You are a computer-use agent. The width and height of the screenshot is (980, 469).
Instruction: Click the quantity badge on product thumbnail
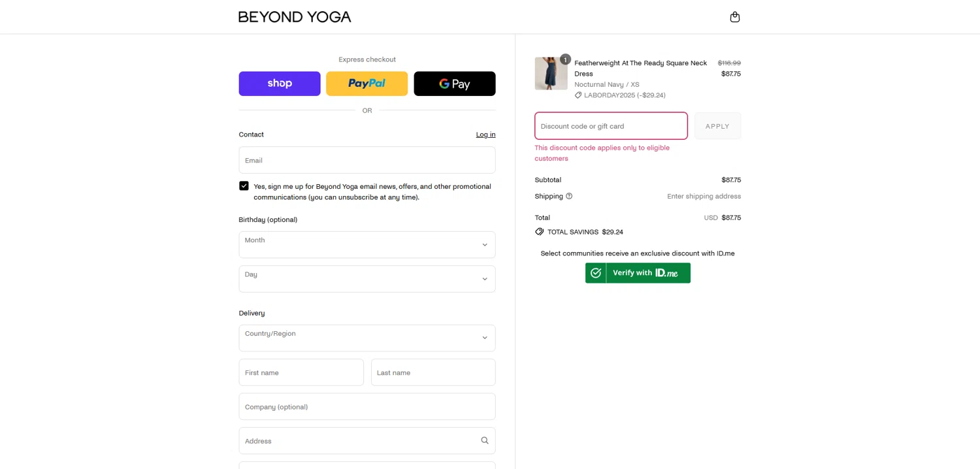click(565, 59)
